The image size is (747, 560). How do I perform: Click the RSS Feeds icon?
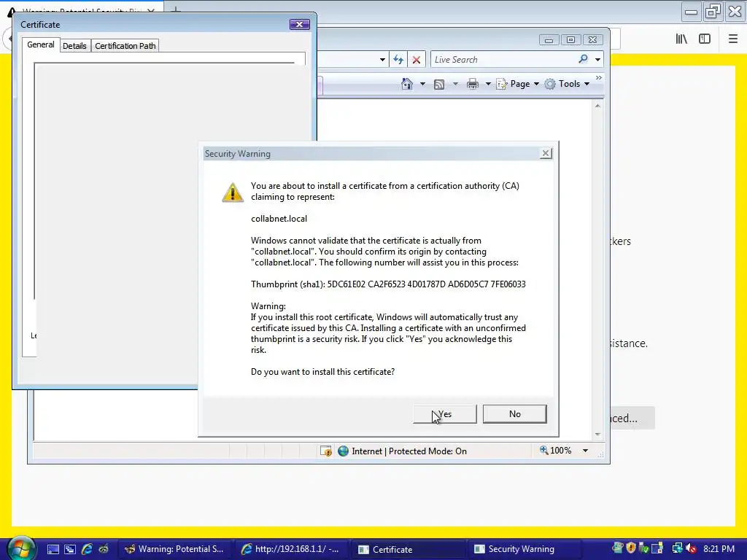[x=439, y=85]
